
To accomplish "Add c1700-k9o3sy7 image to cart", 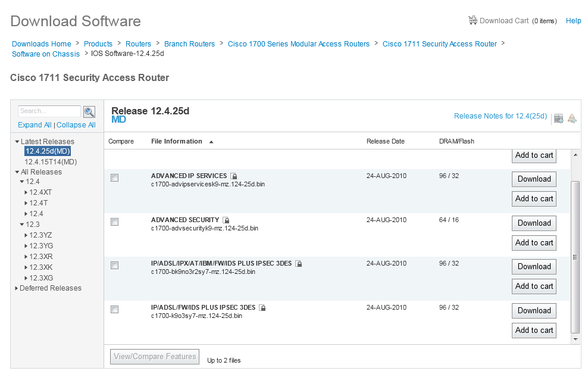I will click(534, 331).
